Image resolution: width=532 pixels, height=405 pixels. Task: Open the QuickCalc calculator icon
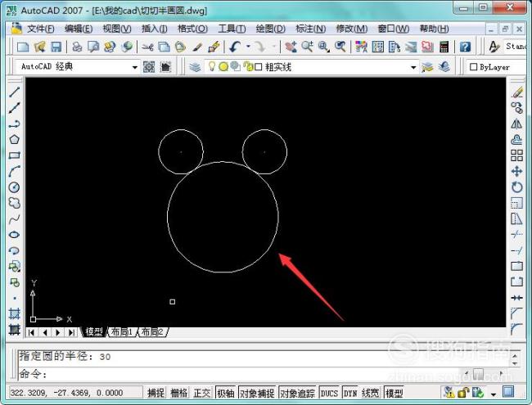444,47
